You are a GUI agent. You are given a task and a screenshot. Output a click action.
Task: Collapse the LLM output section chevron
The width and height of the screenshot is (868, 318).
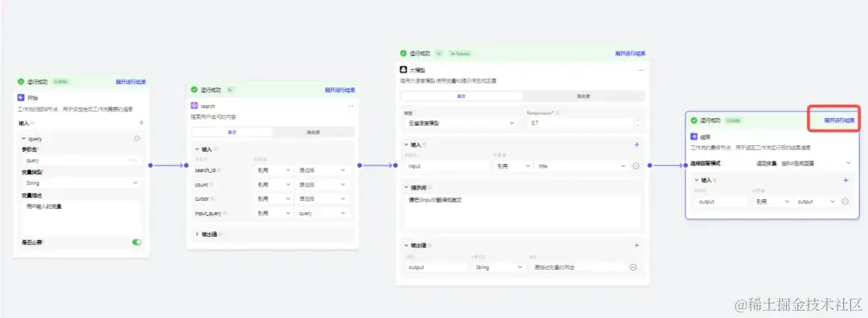click(407, 245)
